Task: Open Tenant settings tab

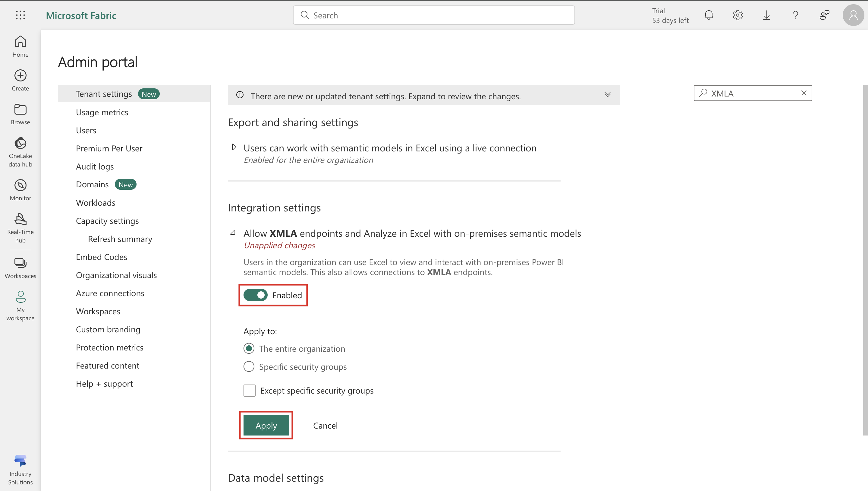Action: point(134,94)
